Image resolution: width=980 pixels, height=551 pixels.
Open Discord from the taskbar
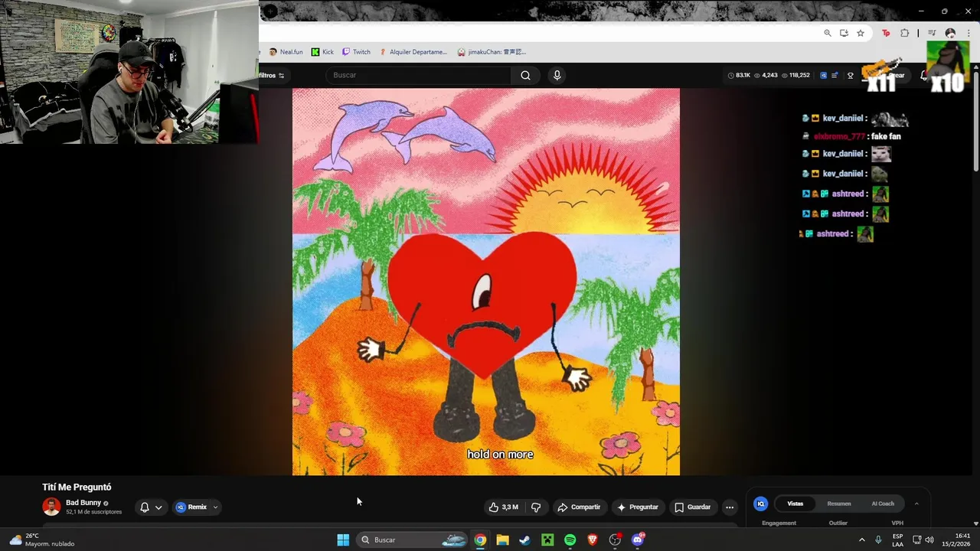(638, 540)
